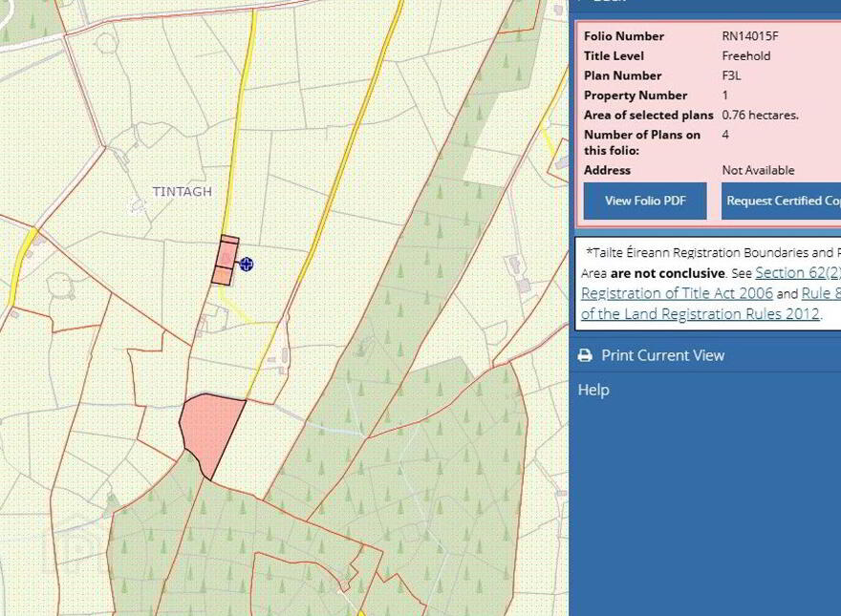Select the Not Available address value
Image resolution: width=841 pixels, height=616 pixels.
[x=758, y=170]
